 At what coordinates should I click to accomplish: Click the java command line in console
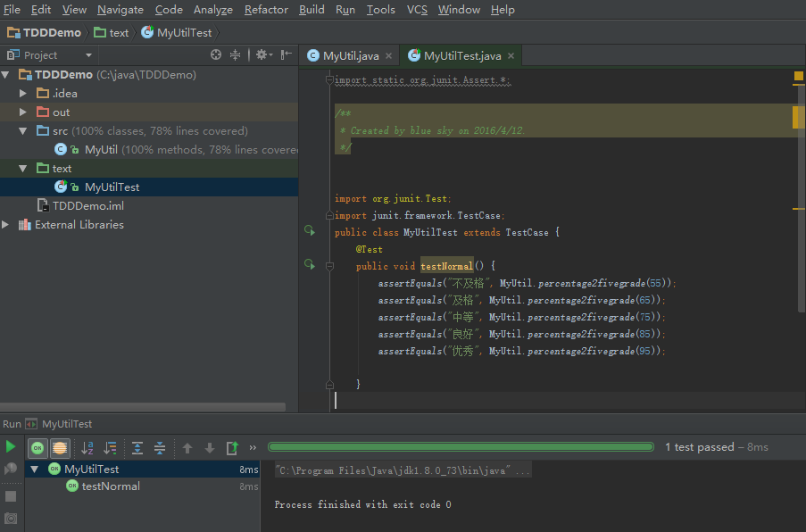[x=403, y=470]
